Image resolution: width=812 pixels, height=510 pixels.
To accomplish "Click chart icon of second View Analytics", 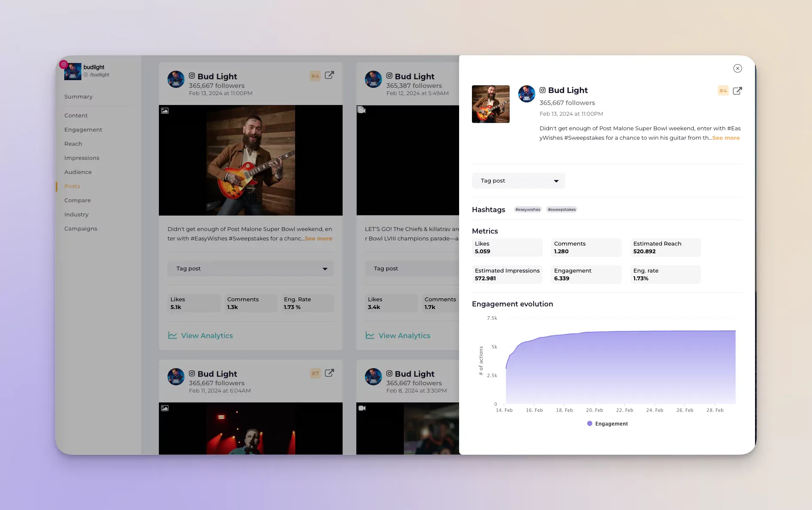I will tap(370, 336).
